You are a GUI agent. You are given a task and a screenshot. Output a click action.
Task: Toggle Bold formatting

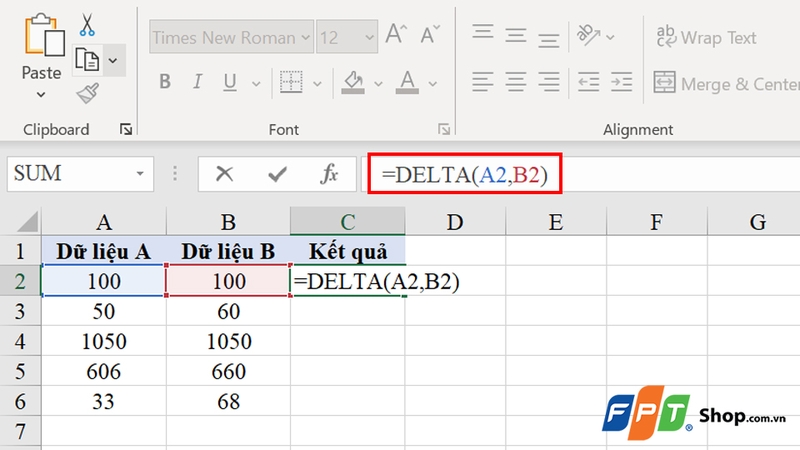pos(164,82)
